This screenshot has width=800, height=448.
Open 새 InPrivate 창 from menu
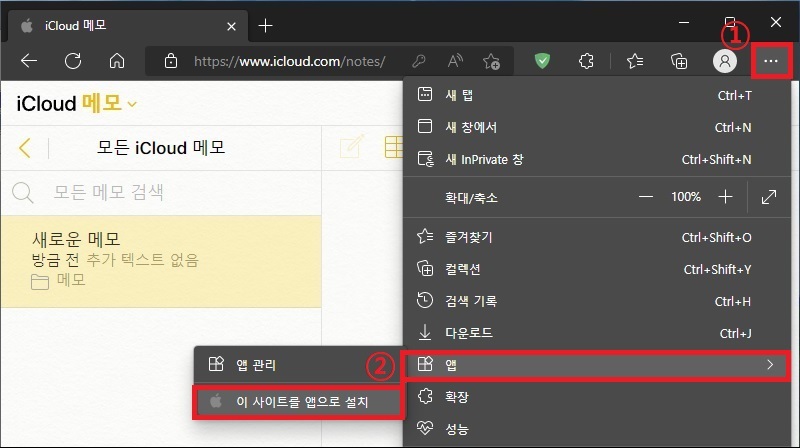pyautogui.click(x=597, y=159)
